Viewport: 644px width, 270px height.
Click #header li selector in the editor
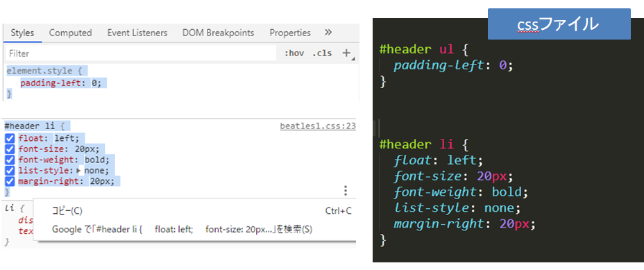click(417, 144)
